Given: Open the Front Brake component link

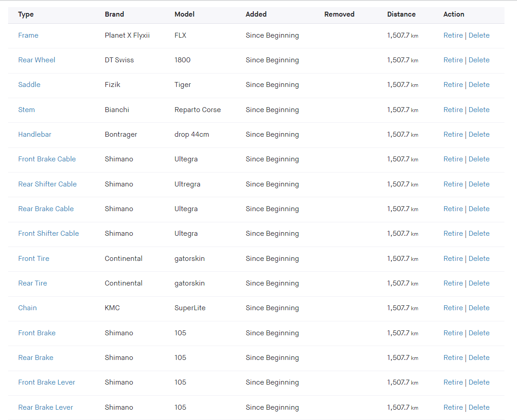Looking at the screenshot, I should click(37, 333).
